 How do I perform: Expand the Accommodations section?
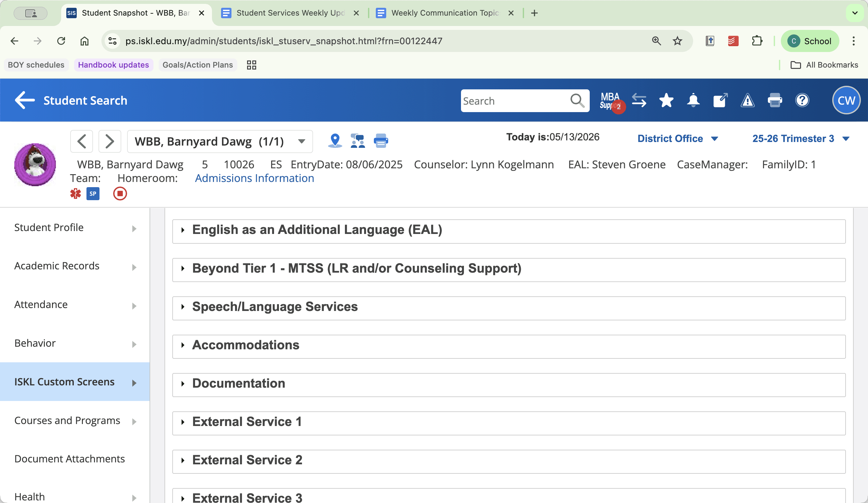(509, 346)
